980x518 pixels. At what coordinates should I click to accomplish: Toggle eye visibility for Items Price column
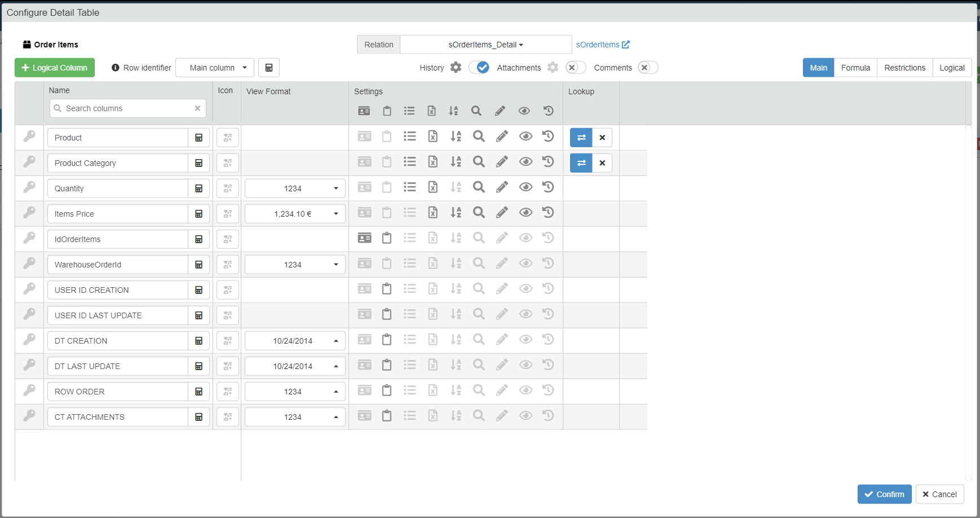[526, 213]
